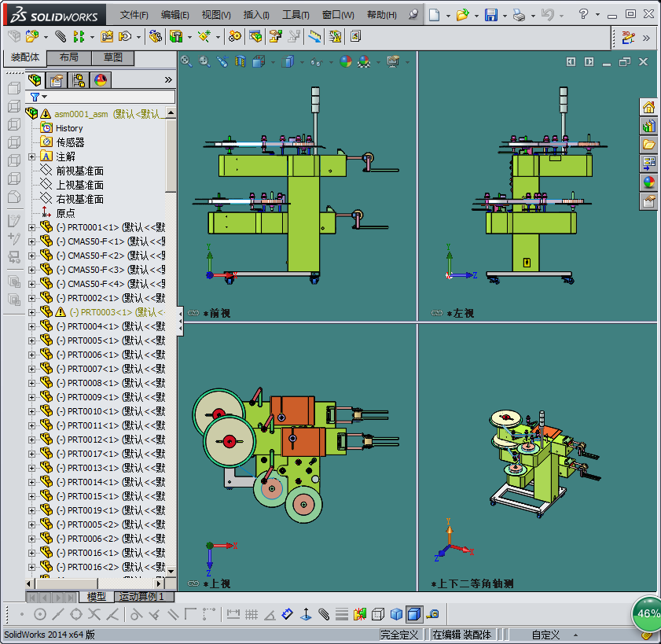Open the 编辑(E) menu
The image size is (661, 644).
coord(175,15)
